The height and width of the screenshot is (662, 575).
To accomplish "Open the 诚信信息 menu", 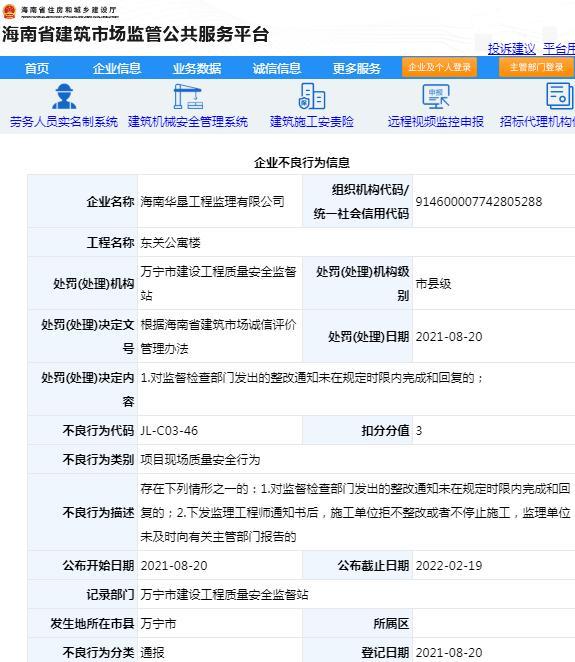I will [x=277, y=68].
